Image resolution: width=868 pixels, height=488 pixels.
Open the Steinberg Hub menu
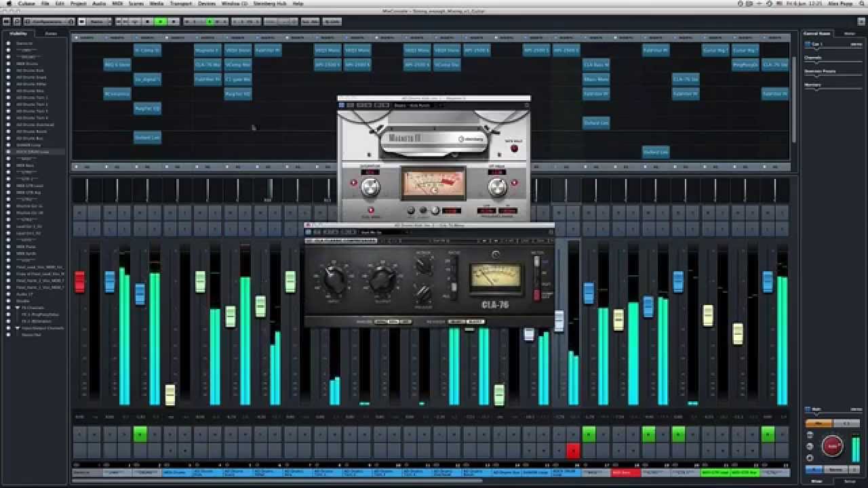pyautogui.click(x=271, y=3)
